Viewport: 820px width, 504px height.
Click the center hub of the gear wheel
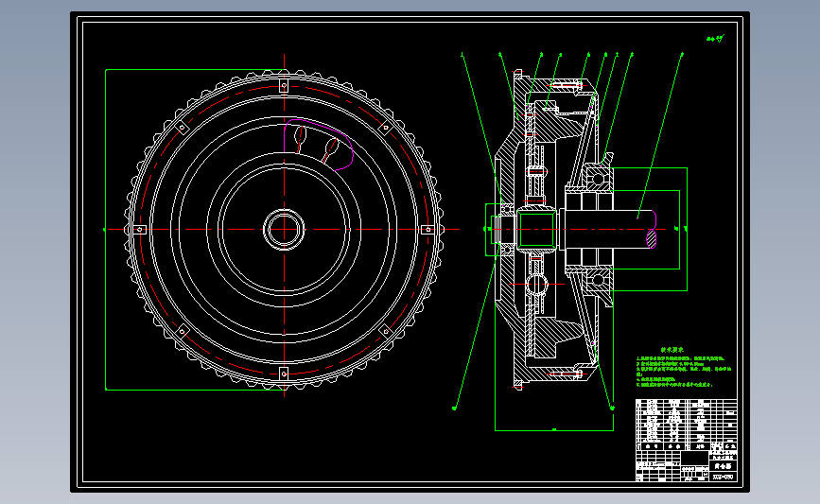point(284,230)
